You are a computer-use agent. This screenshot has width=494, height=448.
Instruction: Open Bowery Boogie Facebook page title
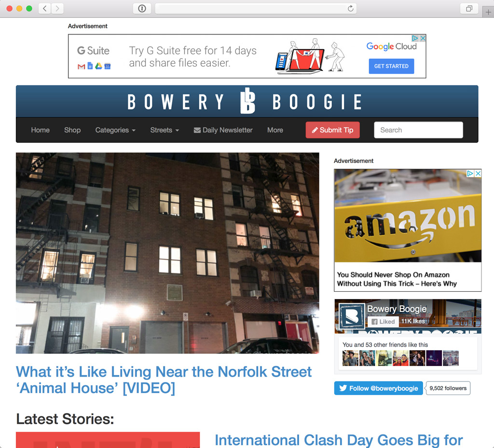point(397,309)
